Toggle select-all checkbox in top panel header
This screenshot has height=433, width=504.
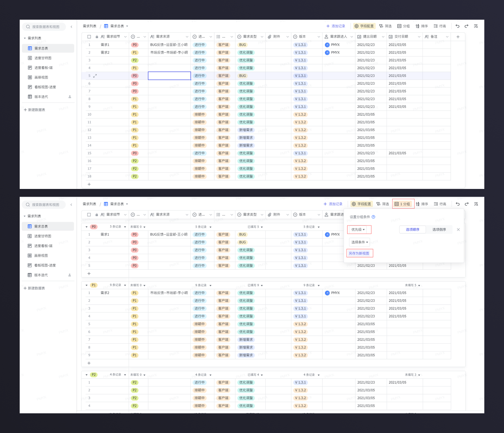[89, 37]
